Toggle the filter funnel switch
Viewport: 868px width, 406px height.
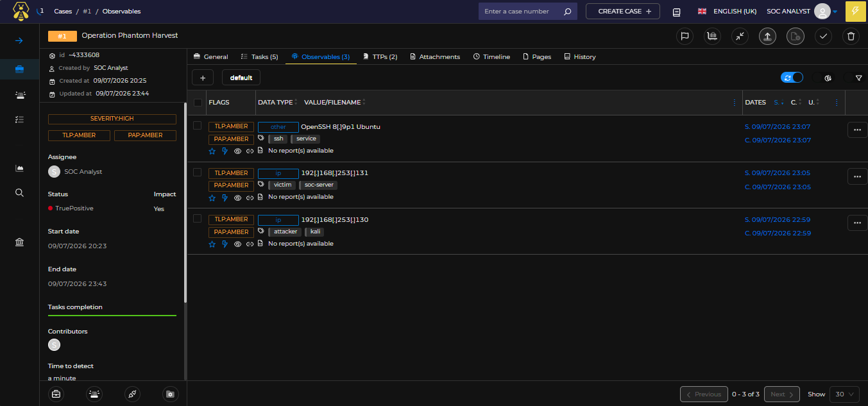[854, 78]
